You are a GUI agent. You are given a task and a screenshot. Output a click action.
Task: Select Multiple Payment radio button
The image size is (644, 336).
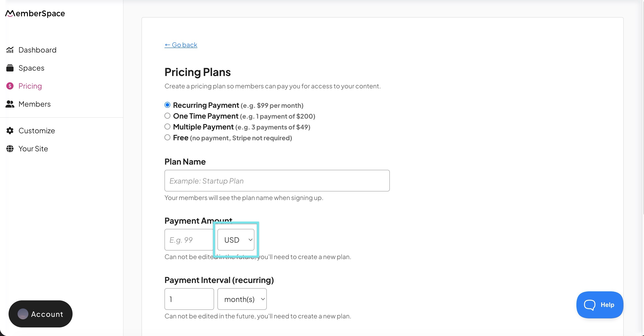pyautogui.click(x=167, y=127)
